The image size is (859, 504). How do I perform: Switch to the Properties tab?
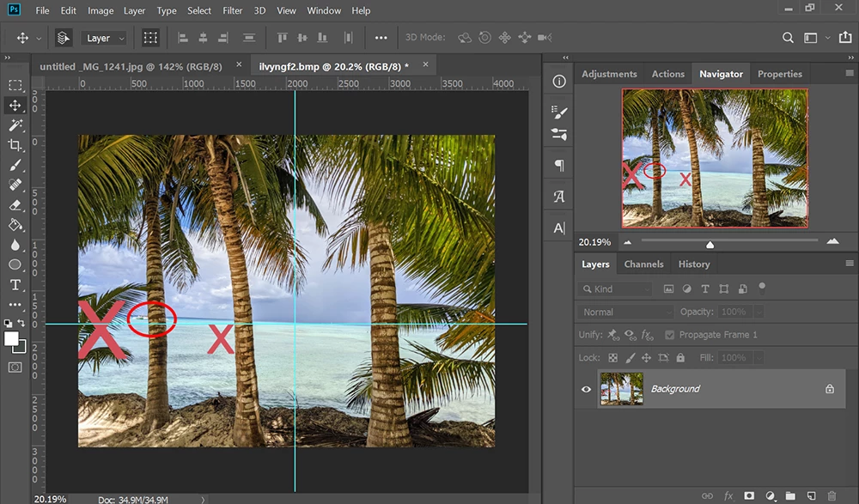pyautogui.click(x=780, y=74)
